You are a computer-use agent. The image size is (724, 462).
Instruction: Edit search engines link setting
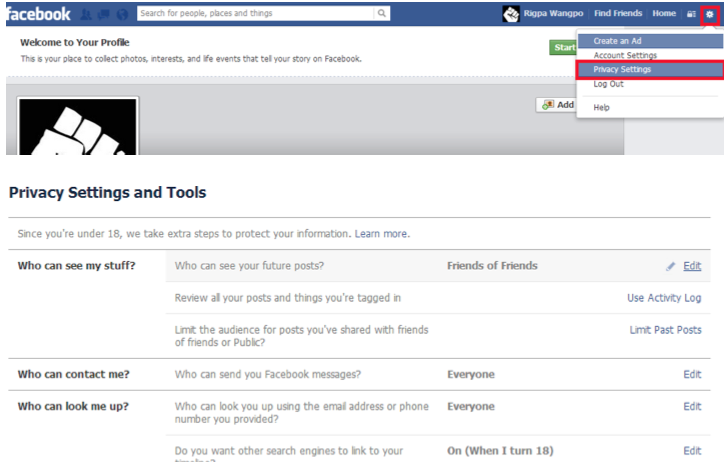coord(692,451)
